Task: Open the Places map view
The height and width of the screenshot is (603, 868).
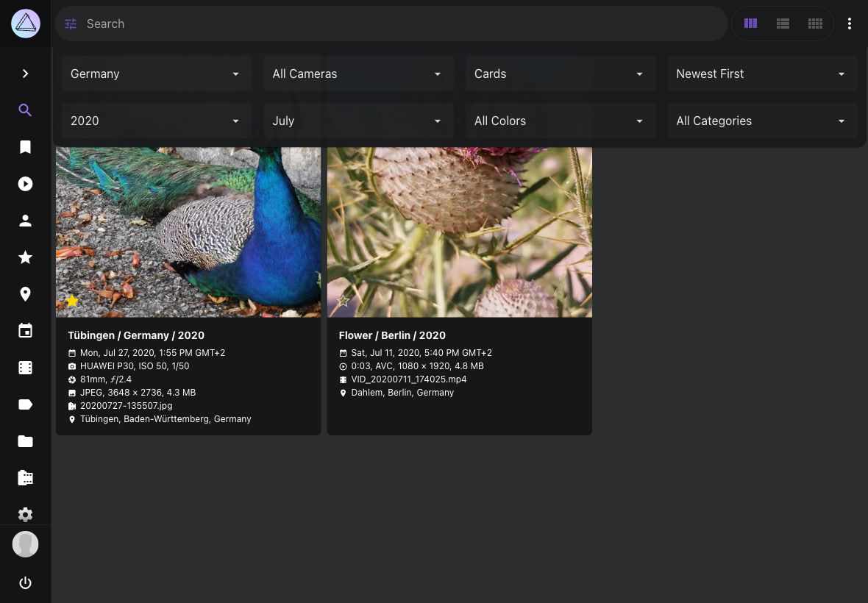Action: pos(26,294)
